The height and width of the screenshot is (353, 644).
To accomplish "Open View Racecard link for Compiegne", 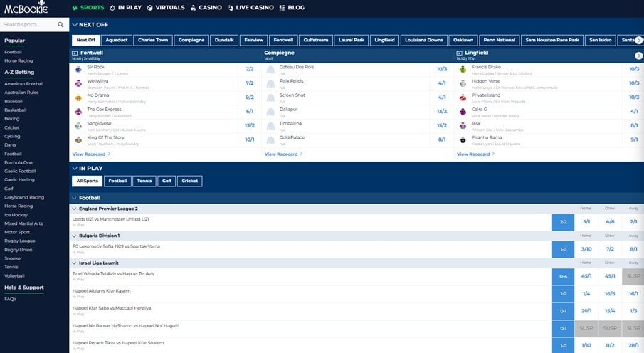I will [x=283, y=154].
